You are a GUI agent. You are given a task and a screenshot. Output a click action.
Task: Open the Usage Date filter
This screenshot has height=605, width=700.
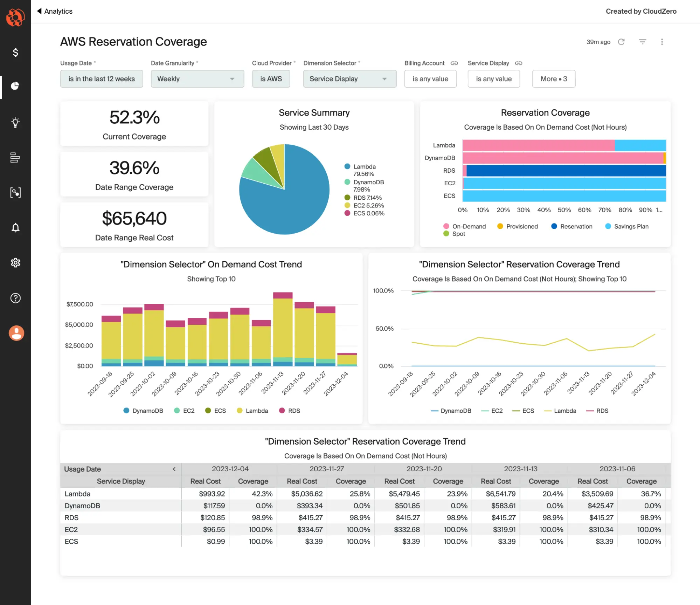(x=102, y=79)
